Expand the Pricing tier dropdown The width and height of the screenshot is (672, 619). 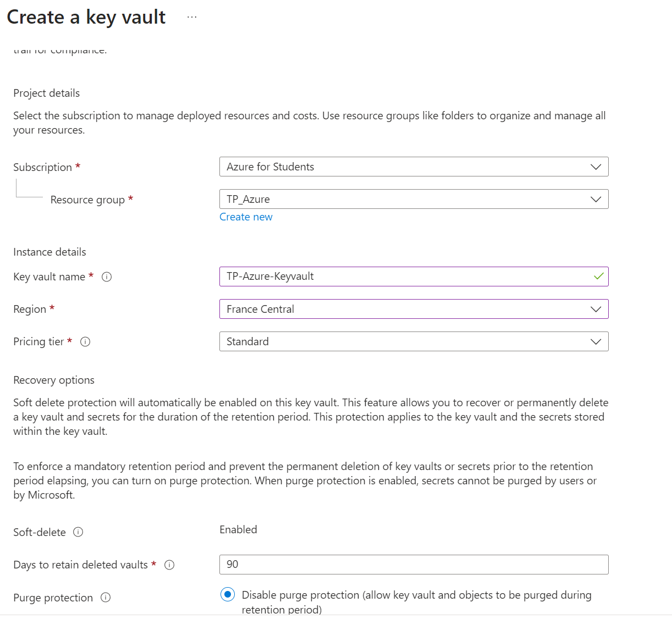point(596,341)
